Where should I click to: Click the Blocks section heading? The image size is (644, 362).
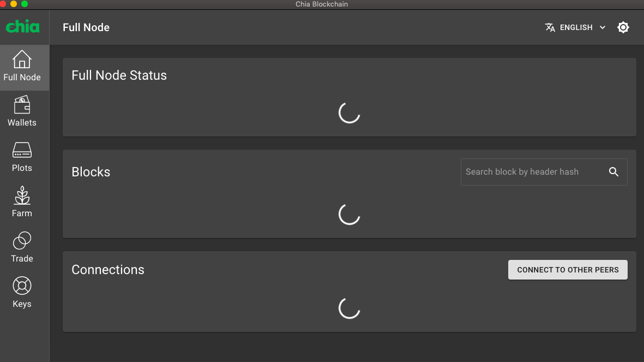click(91, 171)
